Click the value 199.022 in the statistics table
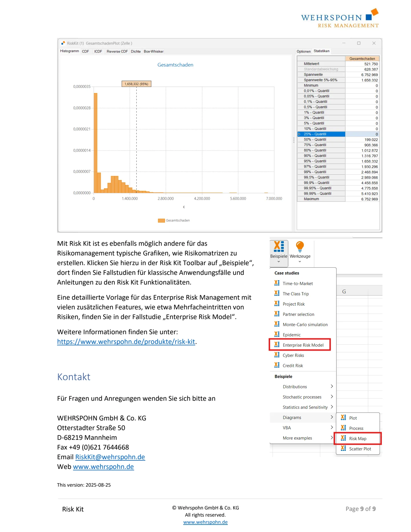 (x=371, y=140)
